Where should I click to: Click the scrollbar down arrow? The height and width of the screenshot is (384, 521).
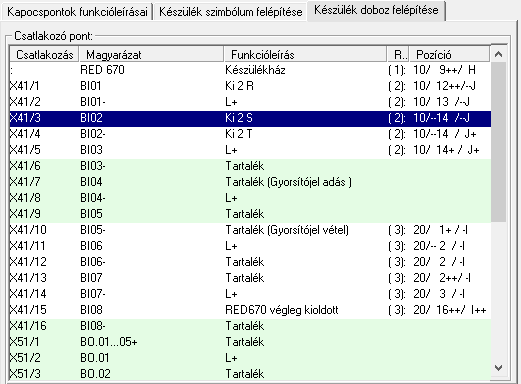point(499,368)
